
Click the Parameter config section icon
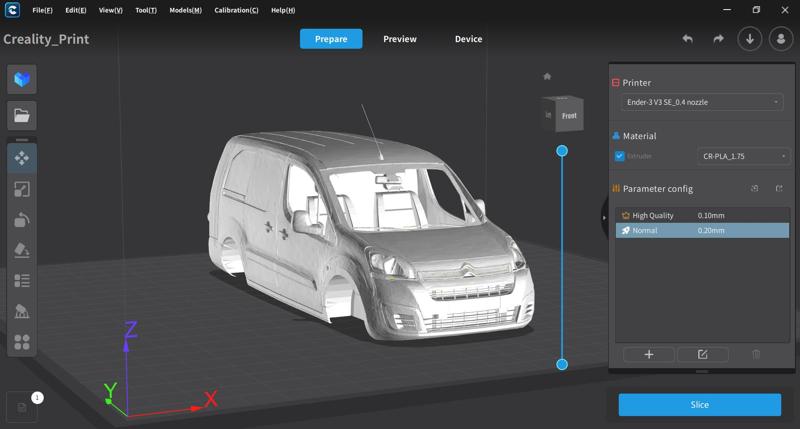coord(616,189)
